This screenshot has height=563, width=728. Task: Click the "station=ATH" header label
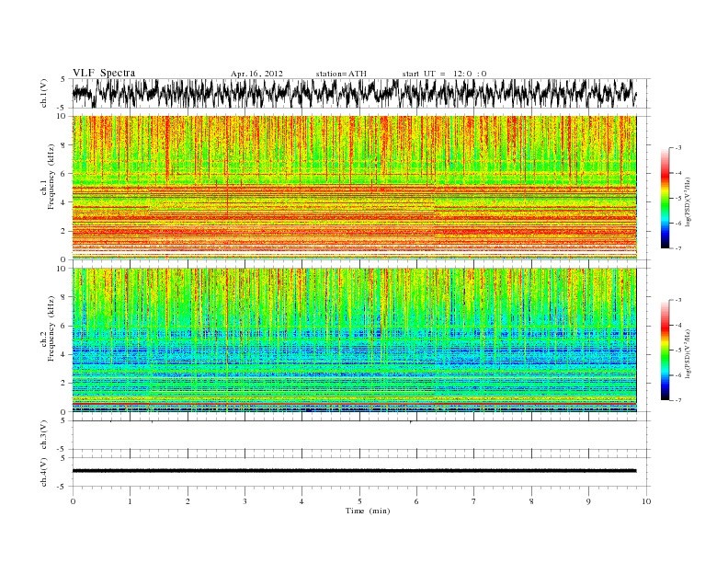click(x=341, y=74)
